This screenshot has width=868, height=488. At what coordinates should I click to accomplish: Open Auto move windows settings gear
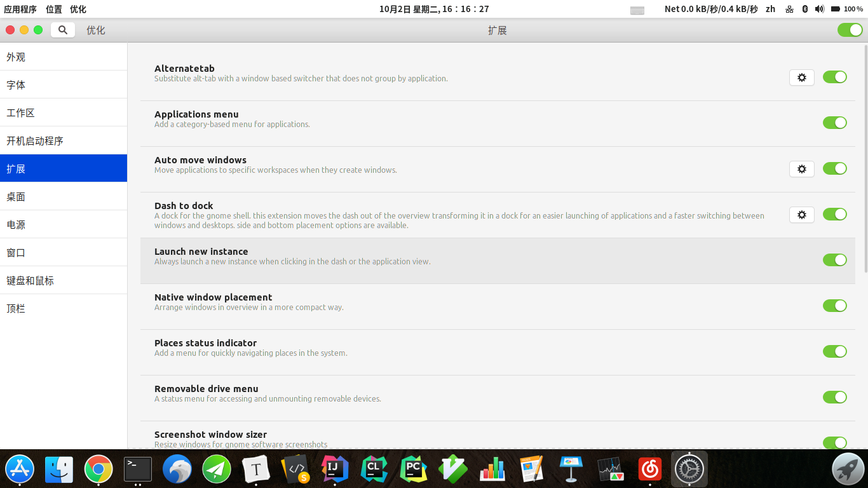tap(802, 168)
